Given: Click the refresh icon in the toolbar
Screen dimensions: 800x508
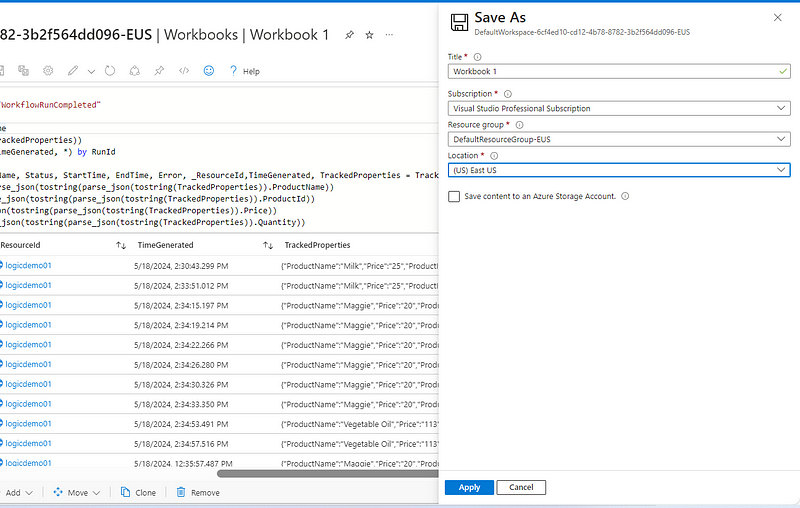Looking at the screenshot, I should 110,70.
